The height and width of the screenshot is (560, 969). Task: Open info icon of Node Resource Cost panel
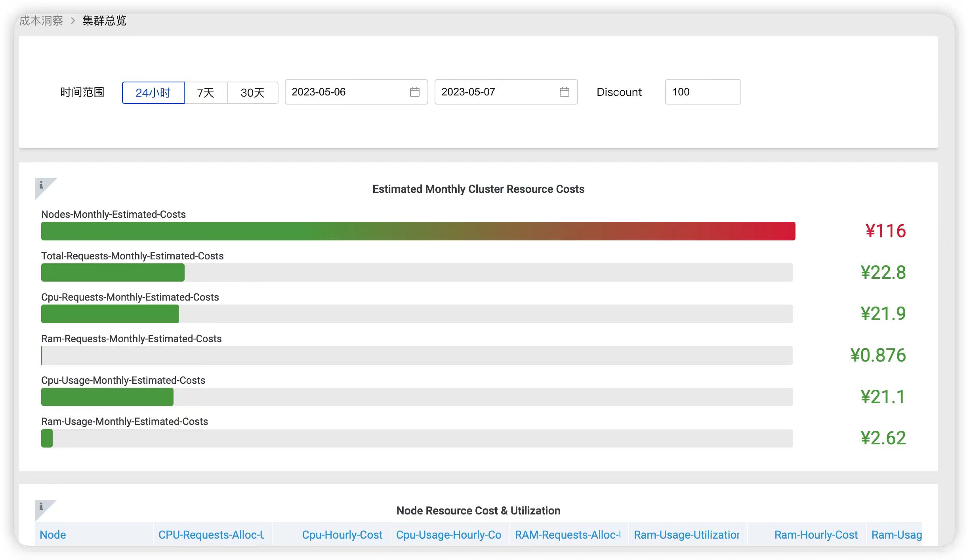[41, 507]
